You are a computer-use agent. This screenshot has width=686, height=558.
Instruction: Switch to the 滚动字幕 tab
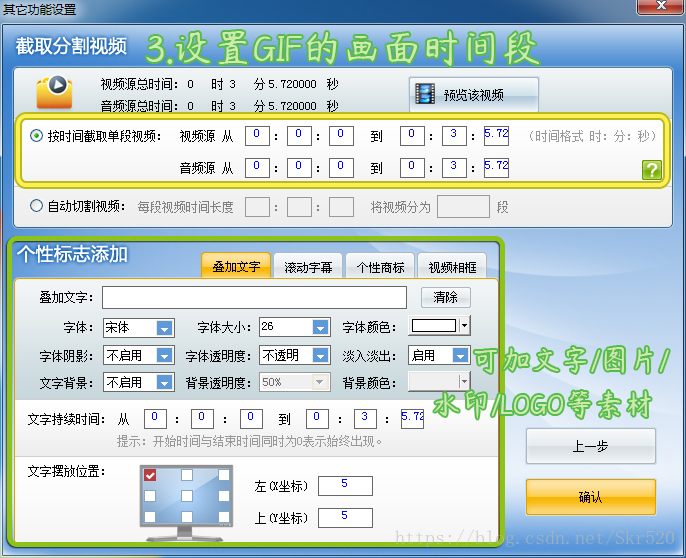(x=308, y=267)
